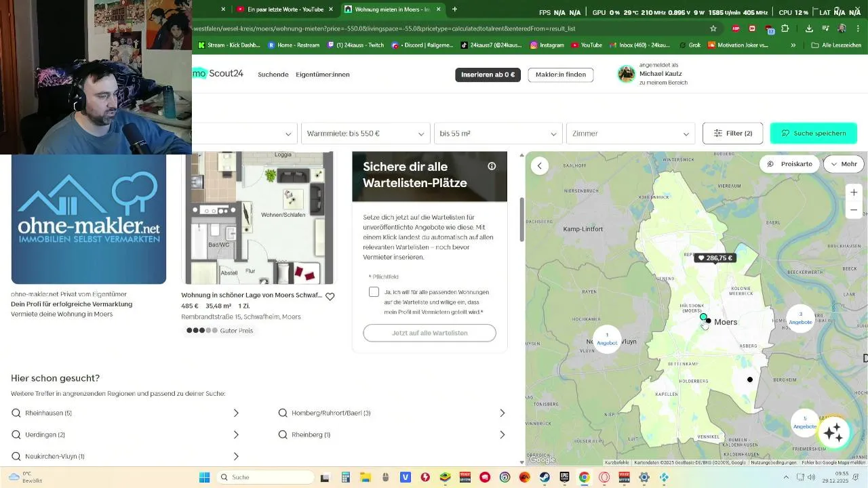Open zu meinem Bereich link

(x=663, y=83)
